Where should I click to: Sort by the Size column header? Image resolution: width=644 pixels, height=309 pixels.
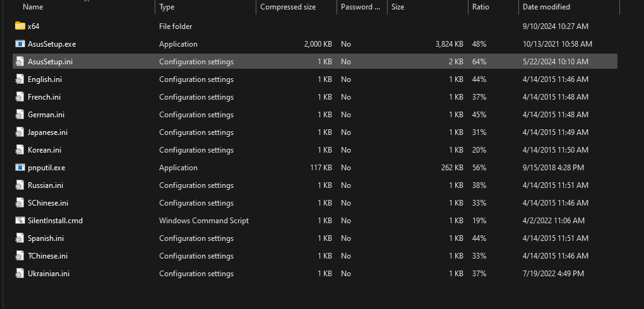398,7
